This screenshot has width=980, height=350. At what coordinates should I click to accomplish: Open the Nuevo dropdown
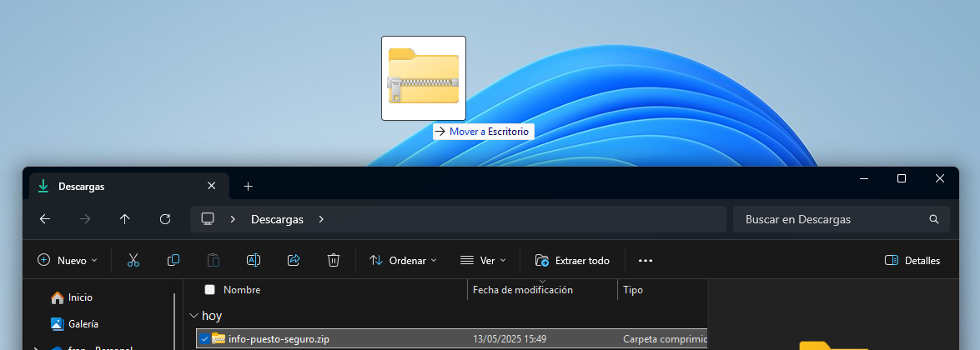coord(68,261)
